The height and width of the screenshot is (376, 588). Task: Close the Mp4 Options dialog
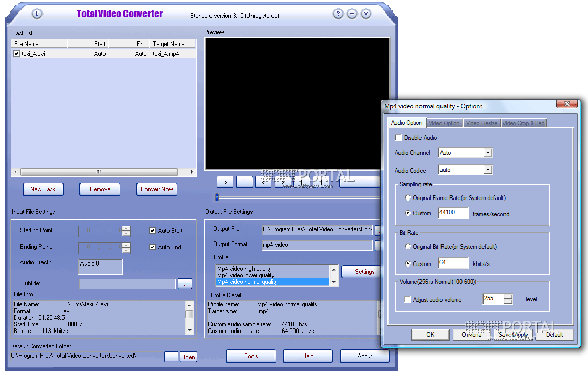[566, 104]
